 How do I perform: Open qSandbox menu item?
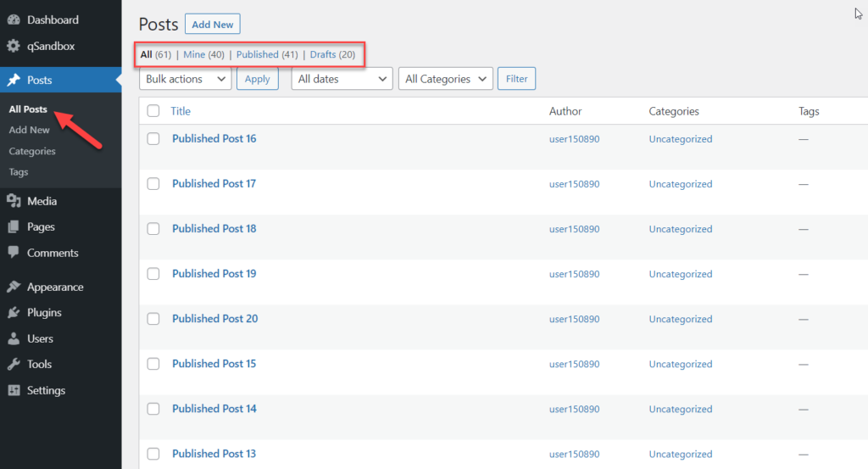click(50, 46)
